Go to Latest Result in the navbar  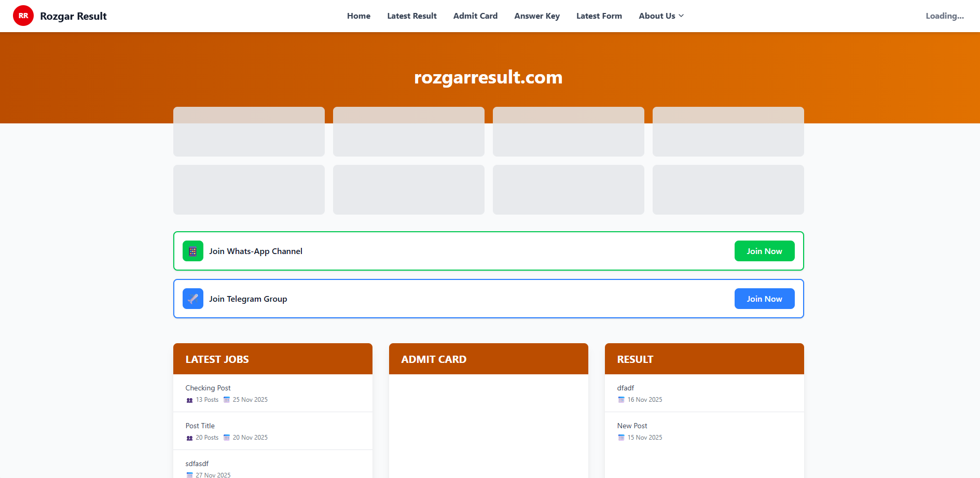[411, 16]
